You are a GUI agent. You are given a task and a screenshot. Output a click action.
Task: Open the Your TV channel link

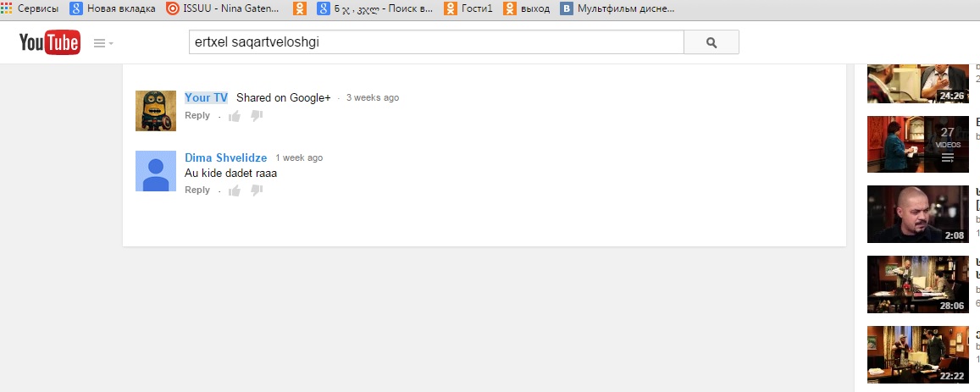(207, 97)
